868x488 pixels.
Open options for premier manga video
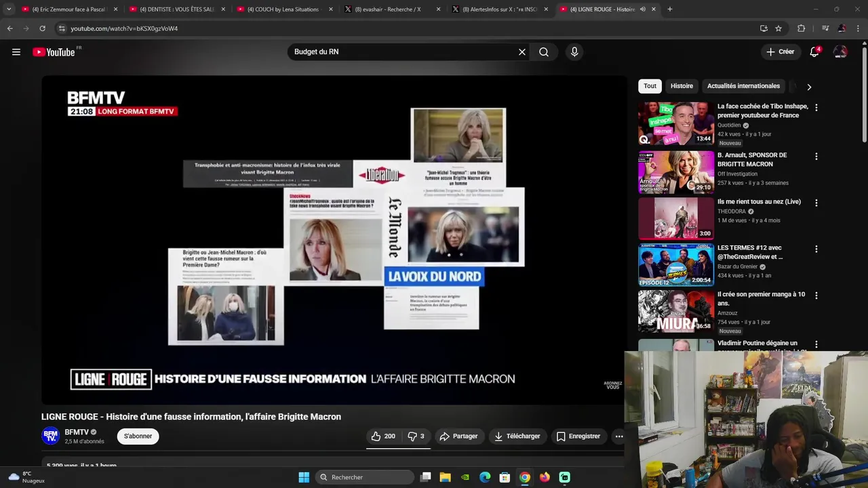pos(816,296)
